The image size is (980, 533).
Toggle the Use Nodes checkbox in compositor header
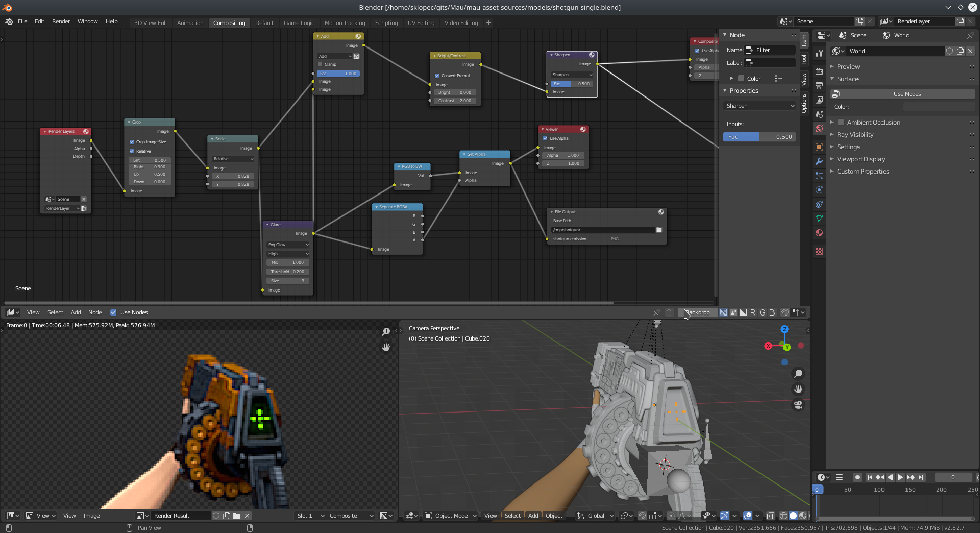113,312
